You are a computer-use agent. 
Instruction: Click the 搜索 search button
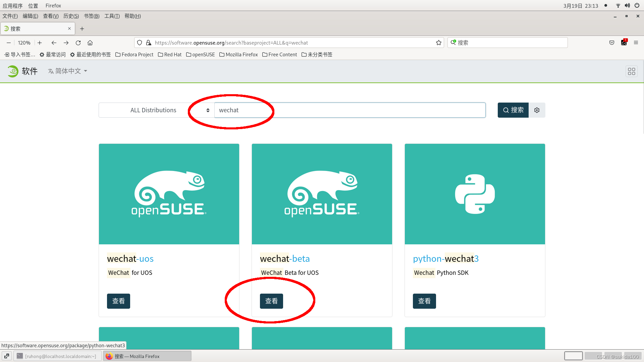pos(513,110)
